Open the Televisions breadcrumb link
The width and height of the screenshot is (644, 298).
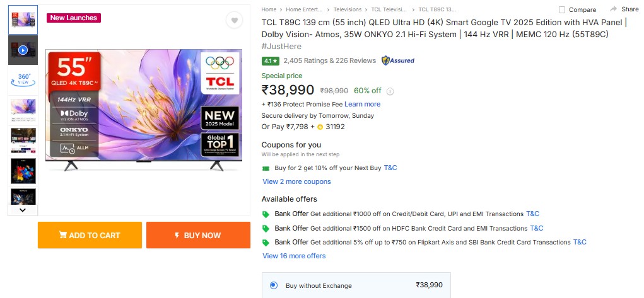pos(348,9)
